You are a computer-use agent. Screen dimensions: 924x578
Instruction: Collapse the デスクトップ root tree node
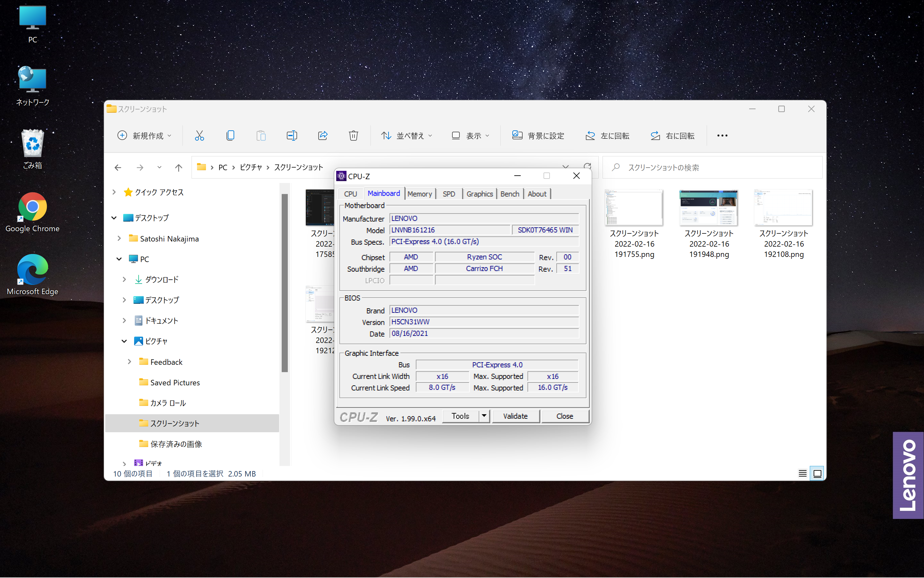pos(114,218)
